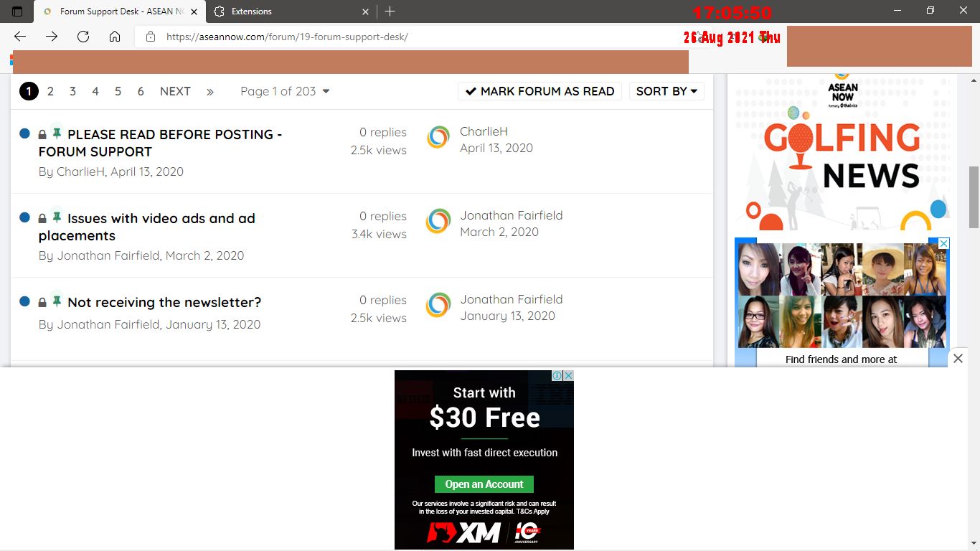980x551 pixels.
Task: Click the browser forward arrow
Action: 52,37
